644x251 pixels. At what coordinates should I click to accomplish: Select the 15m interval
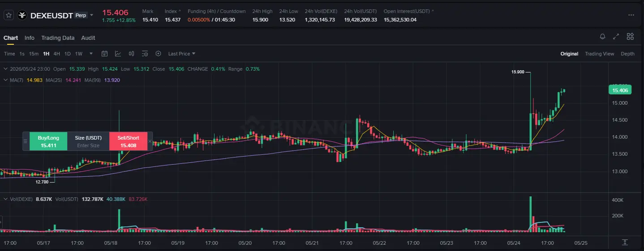click(x=34, y=54)
